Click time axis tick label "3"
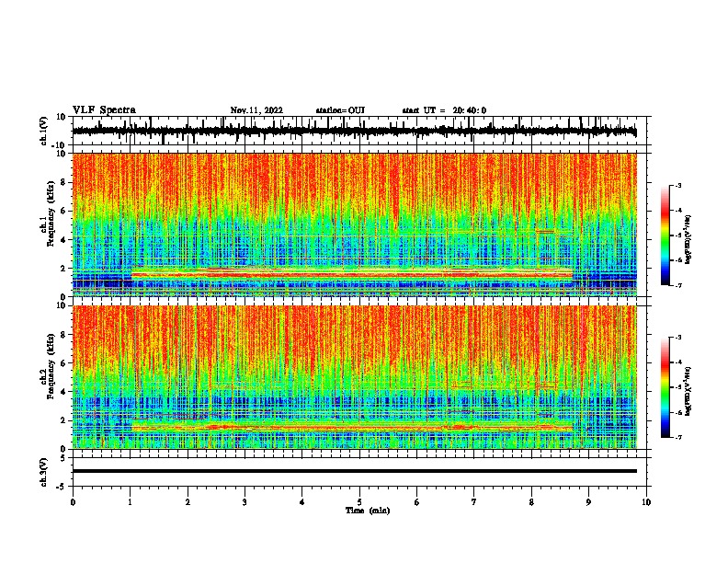This screenshot has height=563, width=728. (245, 502)
